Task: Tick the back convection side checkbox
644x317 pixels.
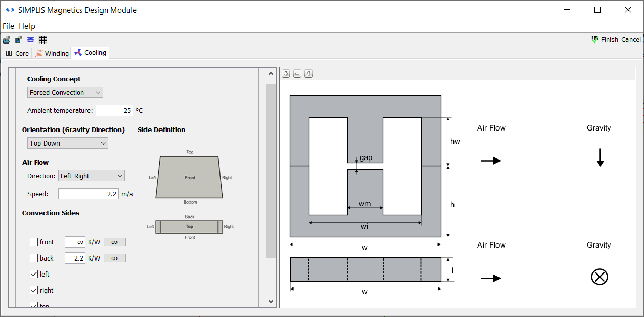Action: tap(34, 258)
